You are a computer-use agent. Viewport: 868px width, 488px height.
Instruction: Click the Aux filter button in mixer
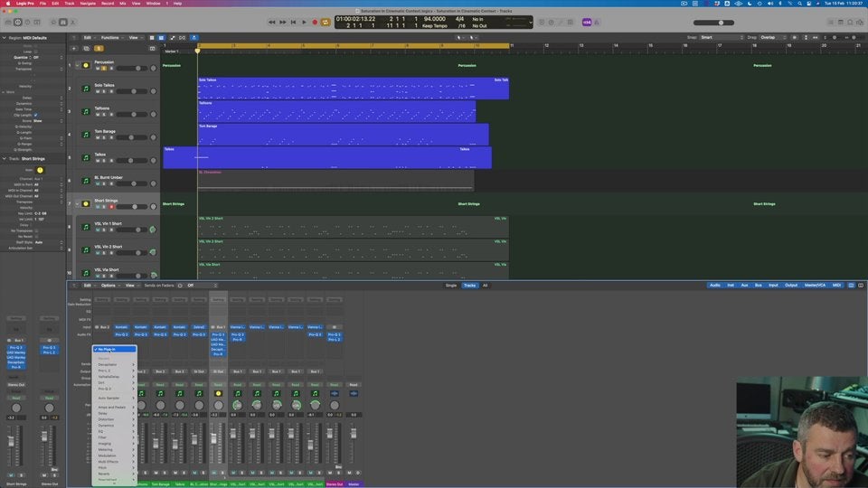[743, 286]
